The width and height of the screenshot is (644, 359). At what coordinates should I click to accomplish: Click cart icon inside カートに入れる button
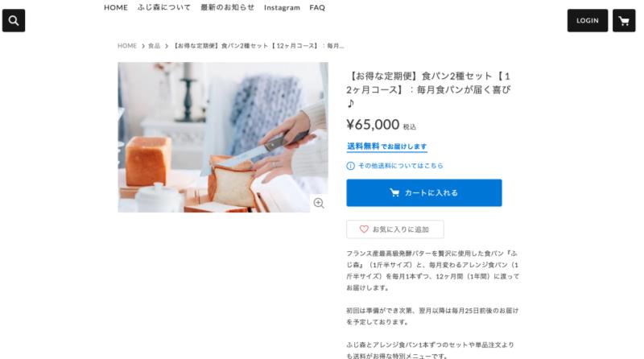pos(394,192)
